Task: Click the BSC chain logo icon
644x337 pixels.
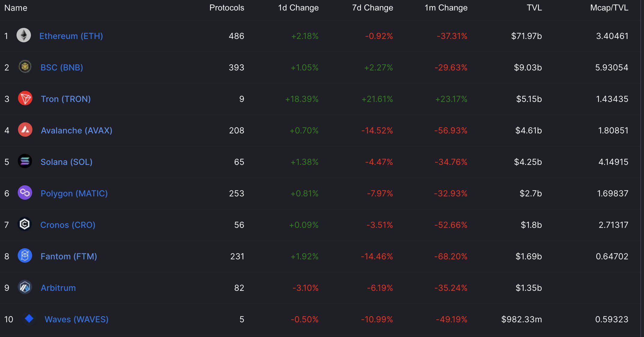Action: click(25, 67)
